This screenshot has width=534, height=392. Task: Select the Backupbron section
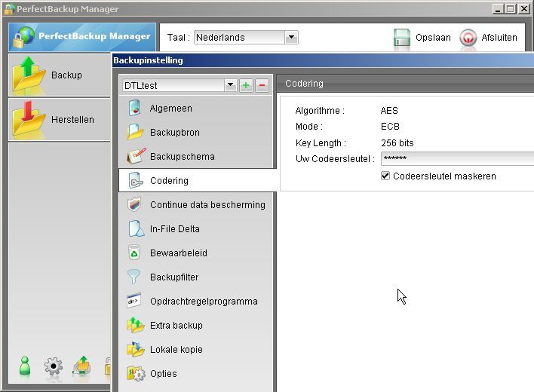coord(196,133)
